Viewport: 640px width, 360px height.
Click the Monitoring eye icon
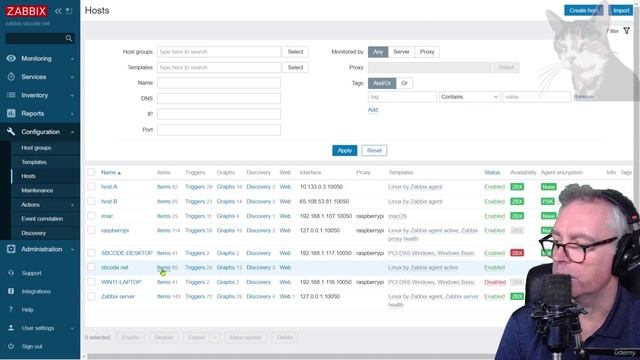11,58
